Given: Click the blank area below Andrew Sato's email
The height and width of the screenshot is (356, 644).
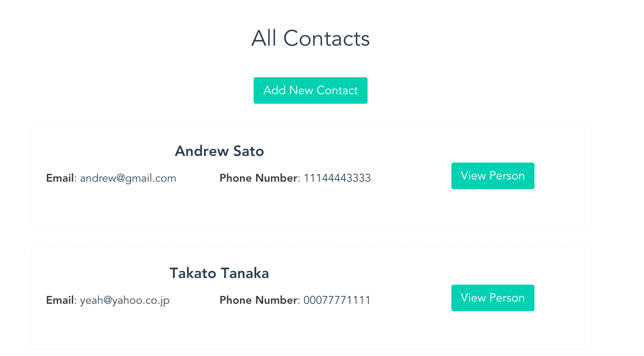Looking at the screenshot, I should coord(110,206).
